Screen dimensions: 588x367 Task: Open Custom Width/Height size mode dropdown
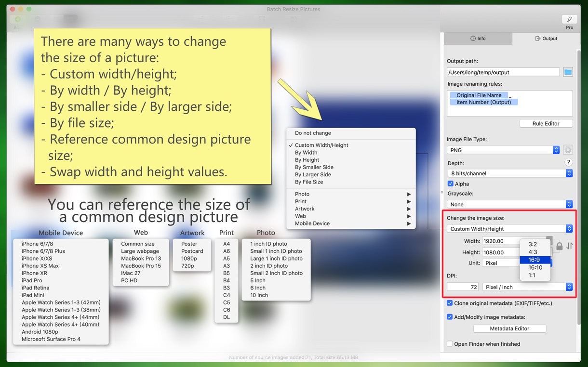pyautogui.click(x=510, y=229)
